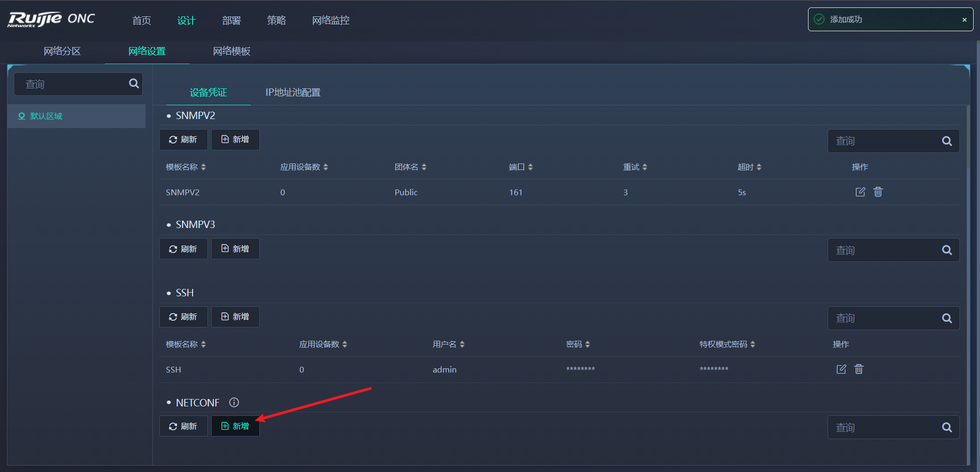Click search magnifier in NETCONF section
Viewport: 980px width, 472px height.
click(x=947, y=428)
